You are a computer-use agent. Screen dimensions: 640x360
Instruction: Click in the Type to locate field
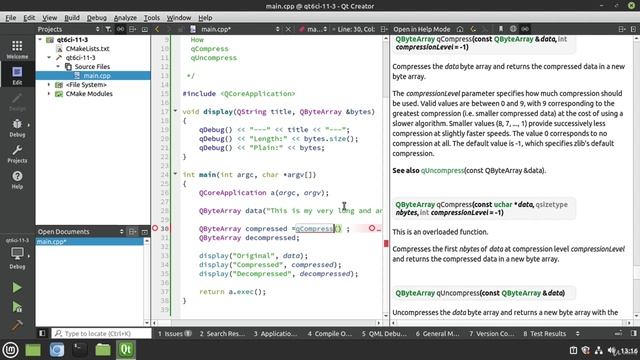(101, 333)
